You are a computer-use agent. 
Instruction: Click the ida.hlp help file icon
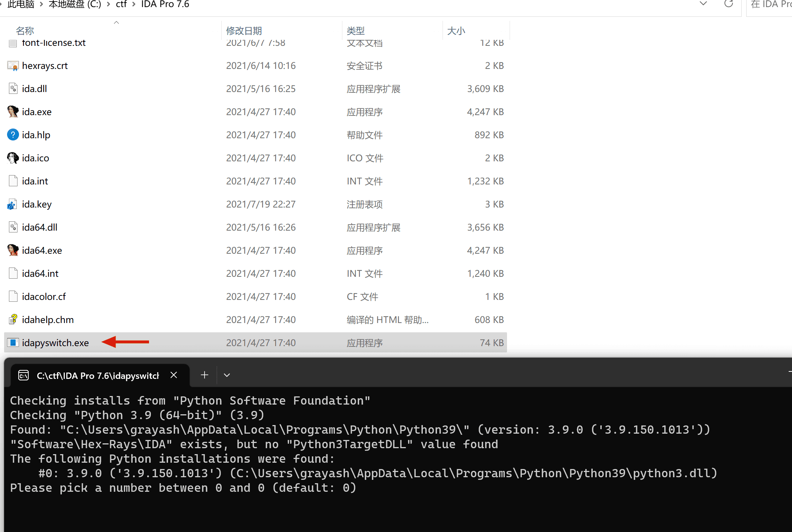point(13,135)
